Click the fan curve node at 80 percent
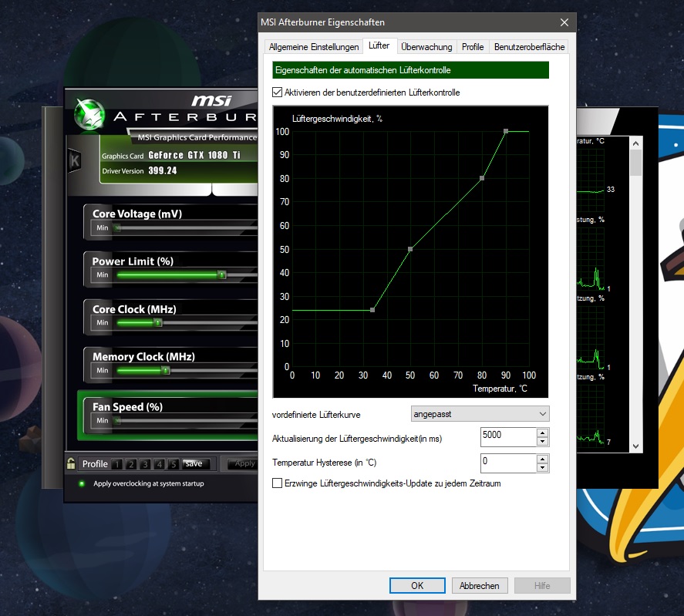 482,178
